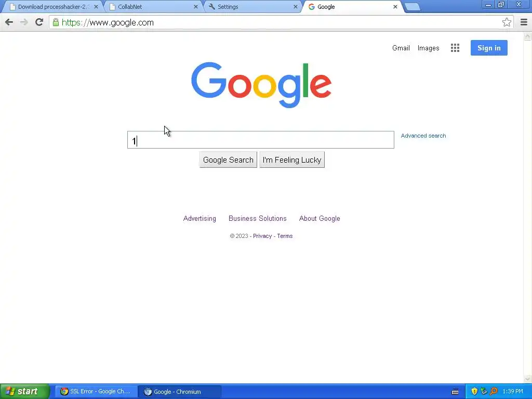
Task: Close the Settings tab
Action: click(x=296, y=7)
